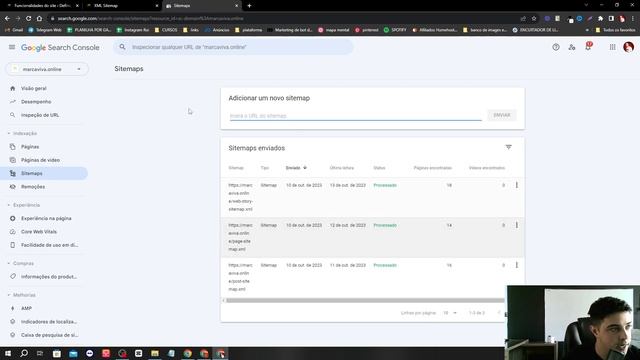Open the Telegram Web bookmark
Screen dimensions: 640x360
pyautogui.click(x=45, y=30)
